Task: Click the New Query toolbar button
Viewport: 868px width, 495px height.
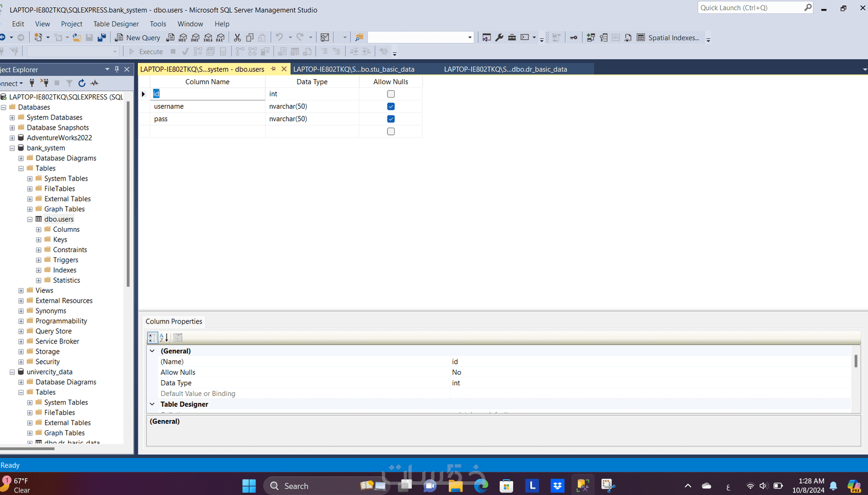Action: [138, 38]
